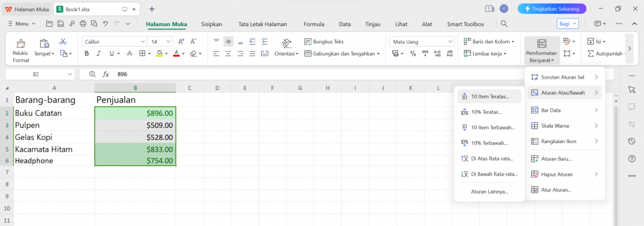Open the Mata Uang number format dropdown
Image resolution: width=644 pixels, height=226 pixels.
pos(450,41)
